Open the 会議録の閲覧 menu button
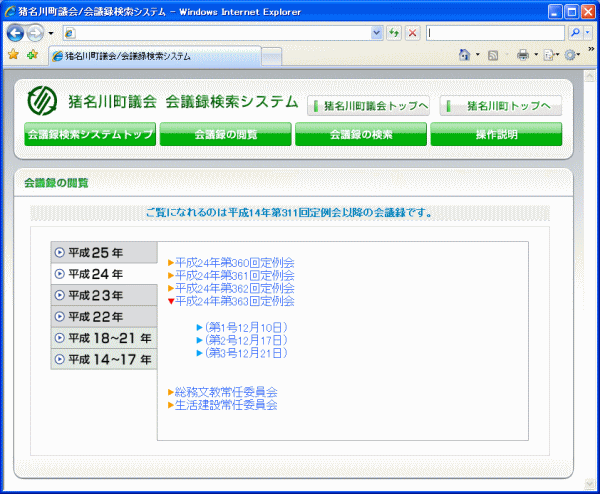Screen dimensions: 600x494 pos(226,134)
